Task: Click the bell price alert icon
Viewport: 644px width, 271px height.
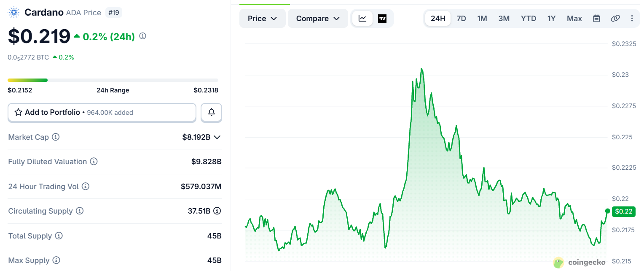Action: (212, 112)
